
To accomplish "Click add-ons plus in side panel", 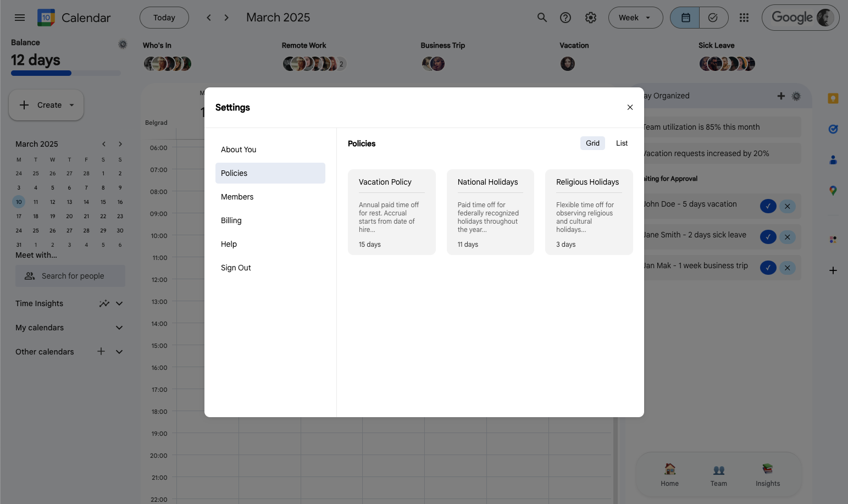I will pyautogui.click(x=833, y=270).
